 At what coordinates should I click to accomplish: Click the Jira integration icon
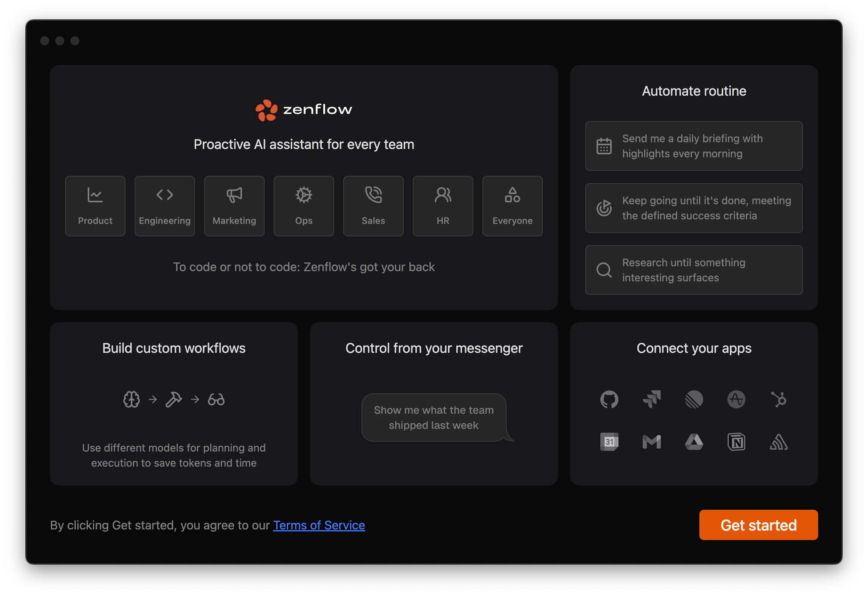[652, 399]
